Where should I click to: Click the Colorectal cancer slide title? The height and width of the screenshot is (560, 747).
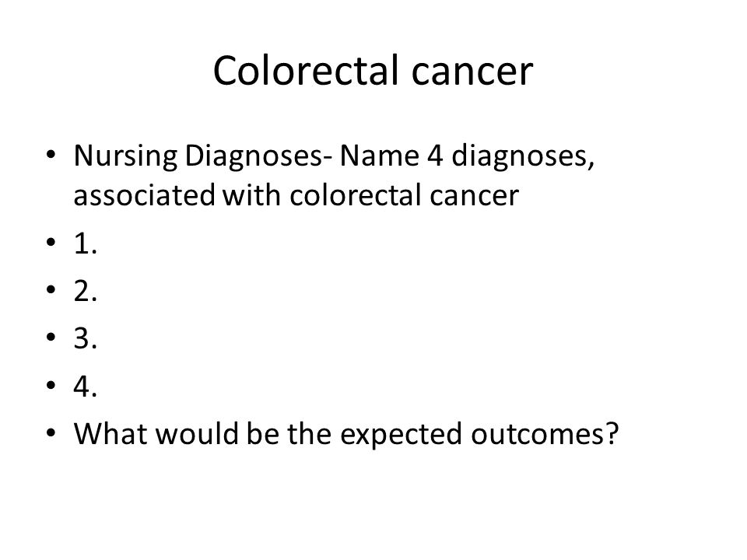[373, 71]
